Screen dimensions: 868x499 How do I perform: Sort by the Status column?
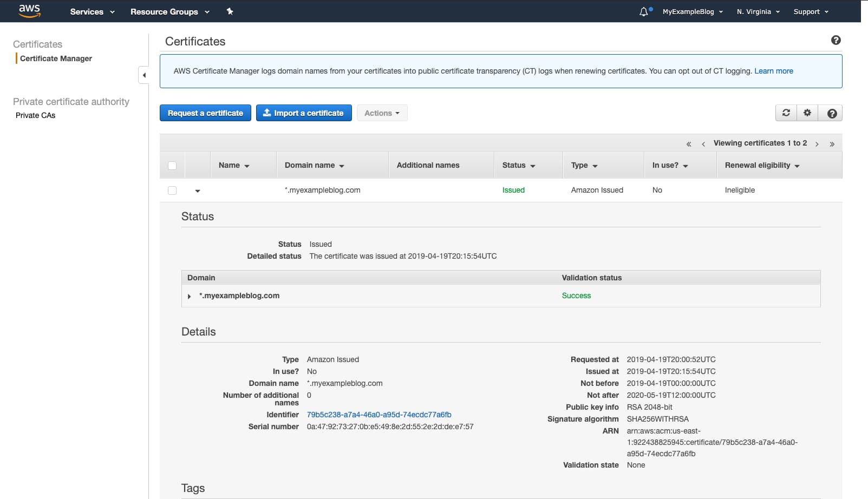pos(519,165)
